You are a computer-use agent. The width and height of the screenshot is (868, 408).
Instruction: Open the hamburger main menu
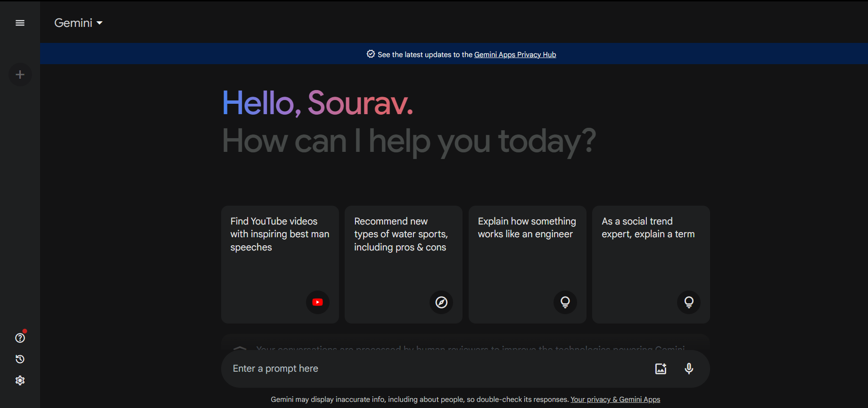tap(20, 23)
